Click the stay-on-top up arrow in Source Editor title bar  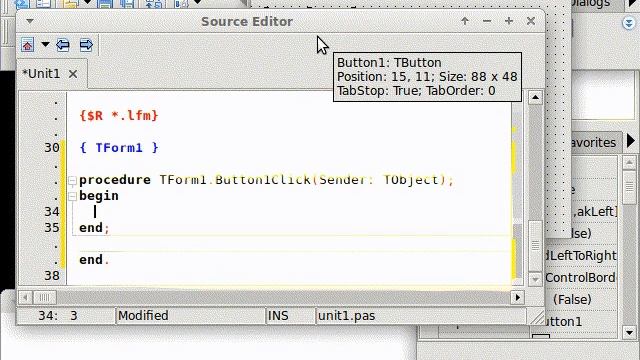coord(465,21)
